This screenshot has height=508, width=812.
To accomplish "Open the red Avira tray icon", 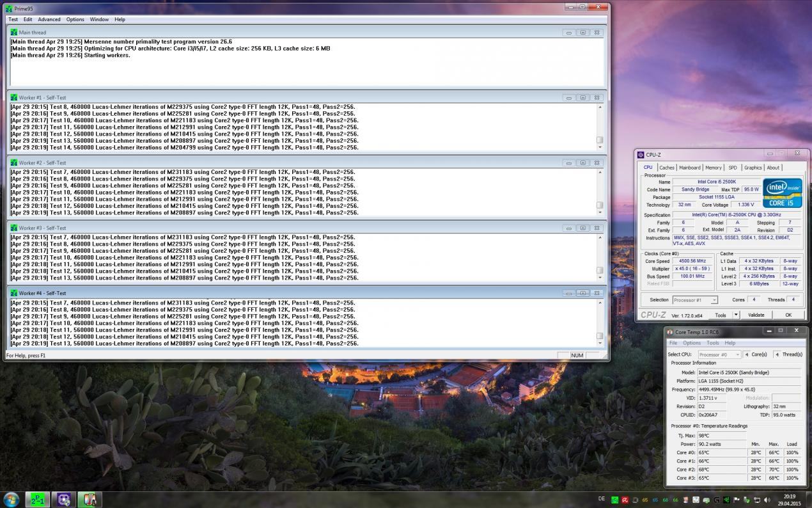I will coord(625,500).
